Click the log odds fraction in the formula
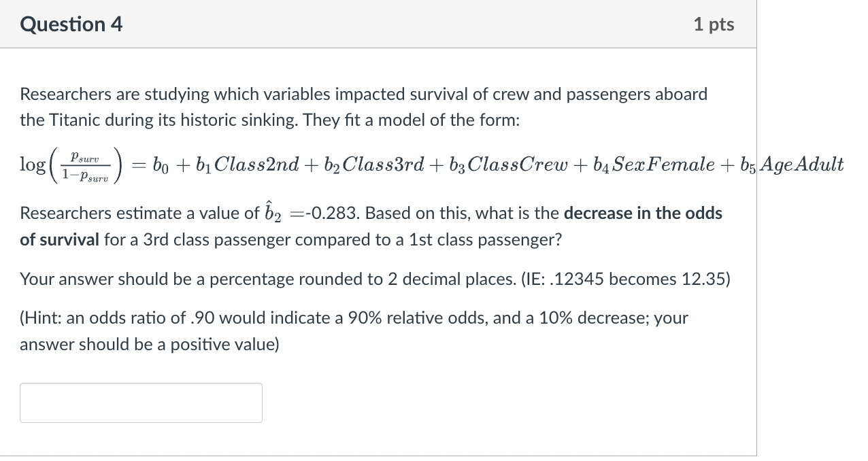Screen dimensions: 868x461 click(85, 165)
